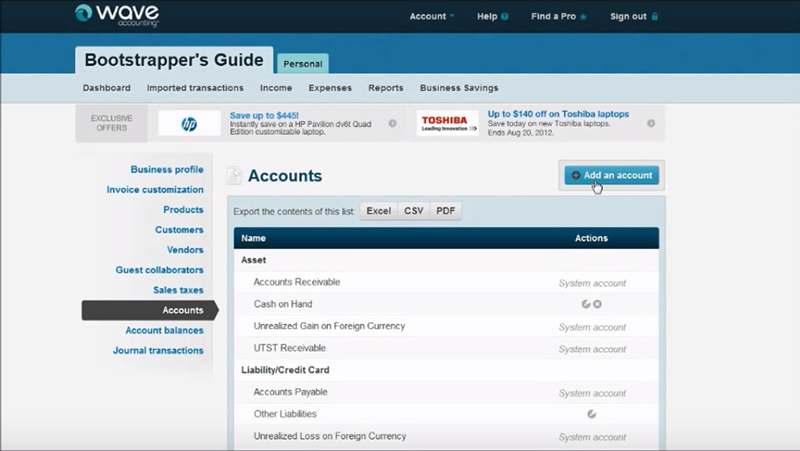Image resolution: width=800 pixels, height=451 pixels.
Task: Click the HP logo in offers
Action: tap(188, 123)
